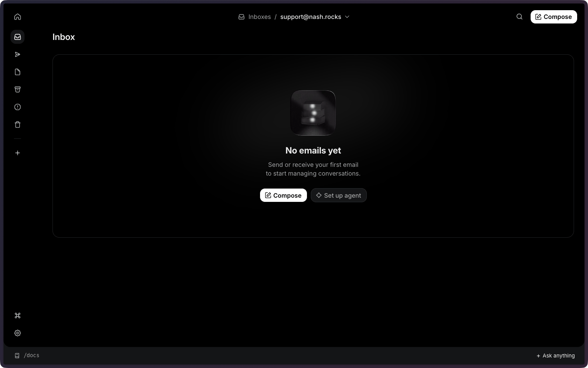Click the plus icon in sidebar
588x368 pixels.
click(x=17, y=153)
